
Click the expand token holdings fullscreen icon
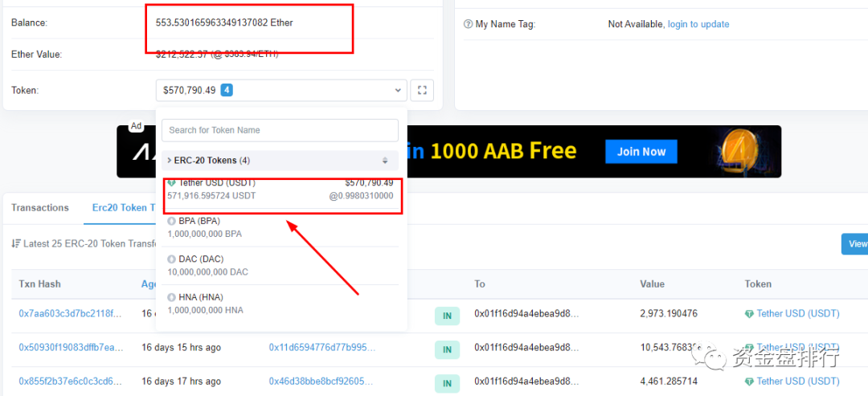tap(422, 90)
